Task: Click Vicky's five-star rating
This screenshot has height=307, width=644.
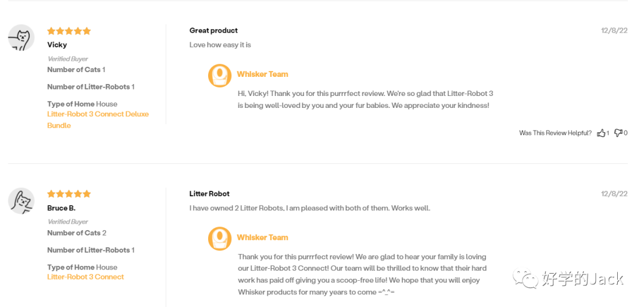Action: pos(69,31)
